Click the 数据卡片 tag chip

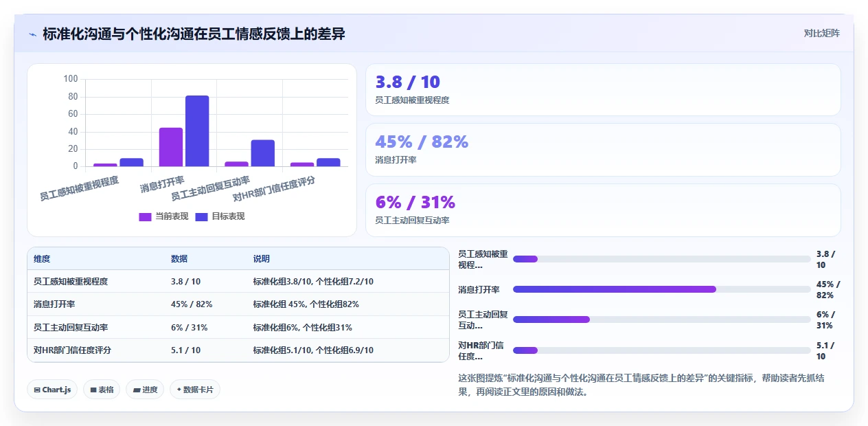click(x=195, y=390)
